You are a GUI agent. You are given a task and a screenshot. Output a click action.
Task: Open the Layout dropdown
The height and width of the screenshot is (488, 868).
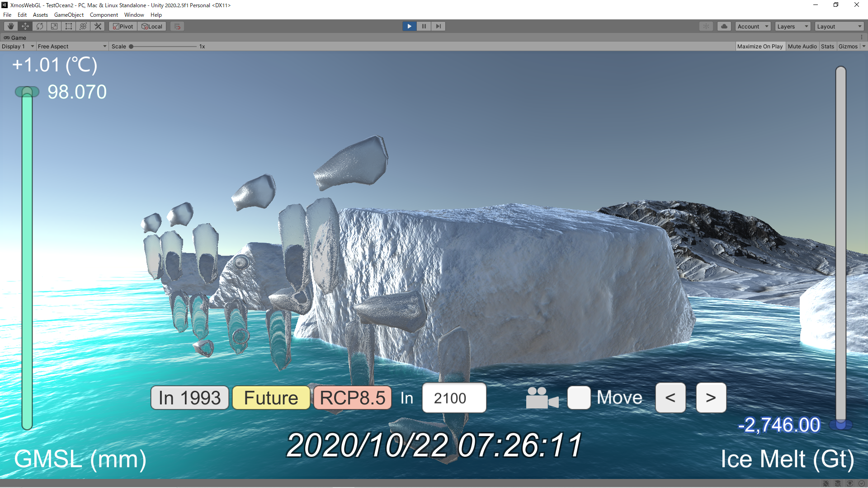point(839,26)
